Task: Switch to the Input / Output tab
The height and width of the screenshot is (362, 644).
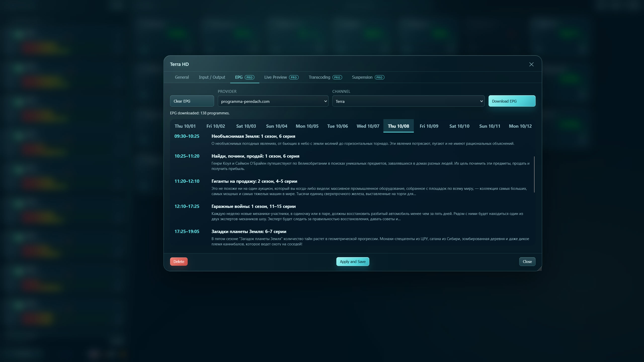Action: pyautogui.click(x=212, y=77)
